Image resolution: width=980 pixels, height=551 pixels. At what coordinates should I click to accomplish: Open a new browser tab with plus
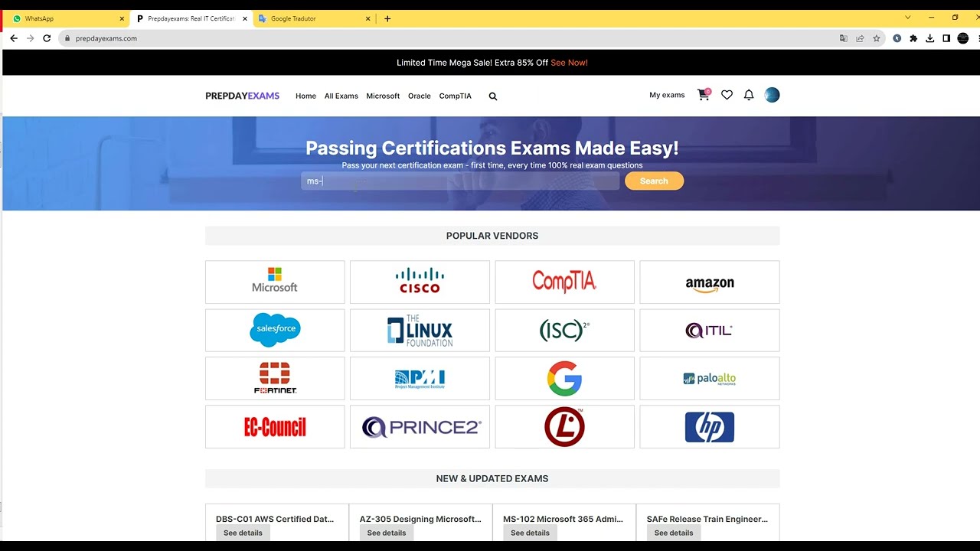coord(387,18)
